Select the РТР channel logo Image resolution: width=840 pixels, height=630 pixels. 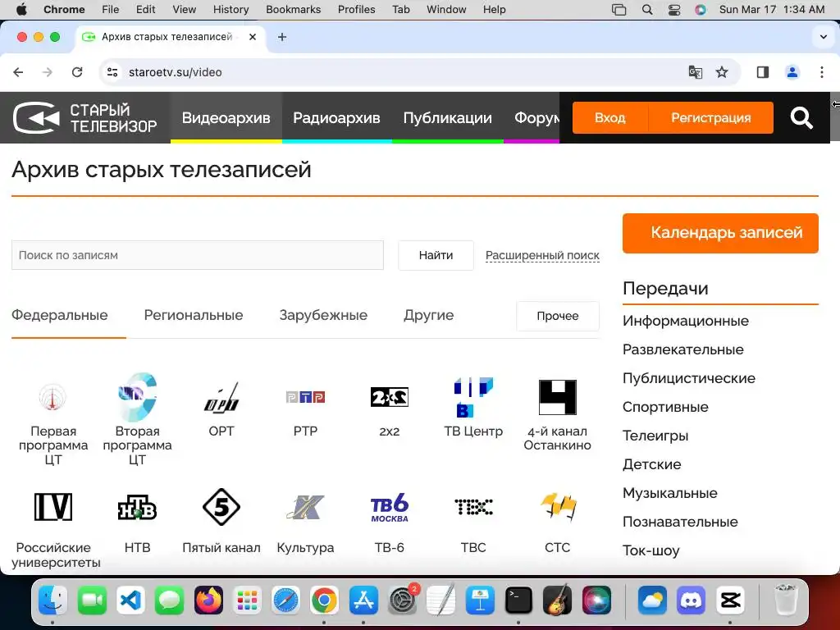tap(305, 397)
